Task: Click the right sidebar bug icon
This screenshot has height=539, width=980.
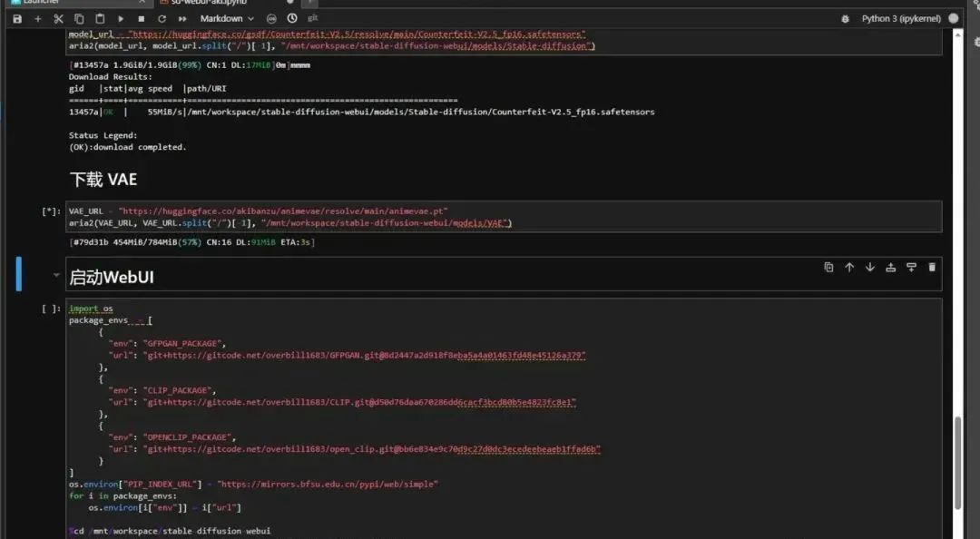Action: [x=976, y=41]
